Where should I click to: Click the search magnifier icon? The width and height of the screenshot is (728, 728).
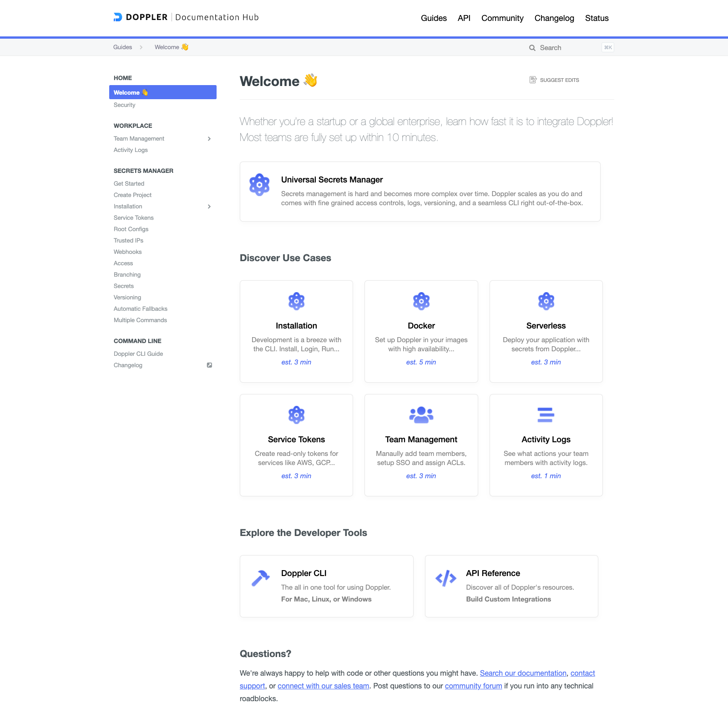pyautogui.click(x=532, y=48)
